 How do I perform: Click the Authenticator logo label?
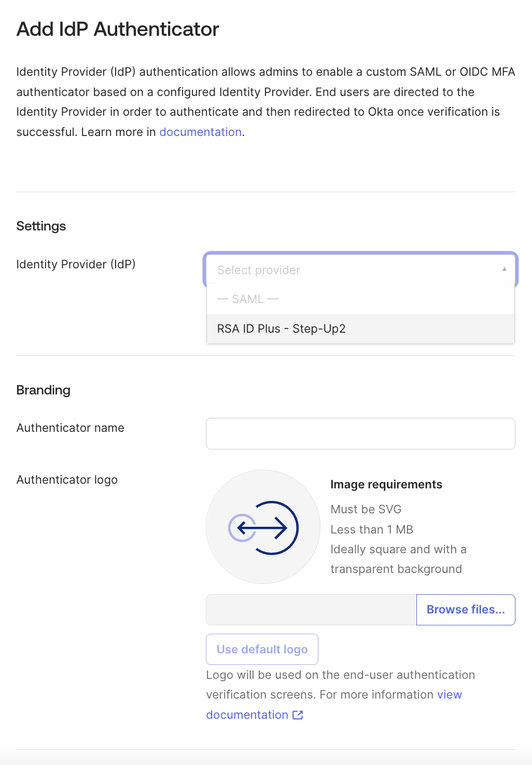click(67, 480)
